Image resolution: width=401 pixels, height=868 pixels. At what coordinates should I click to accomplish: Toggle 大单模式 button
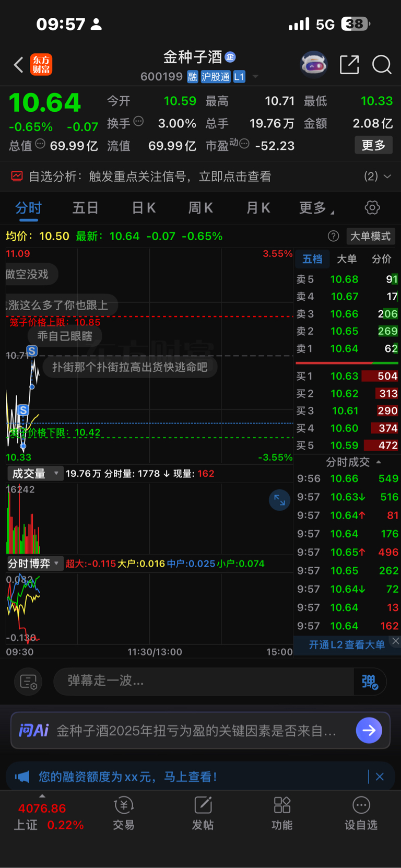click(x=370, y=236)
